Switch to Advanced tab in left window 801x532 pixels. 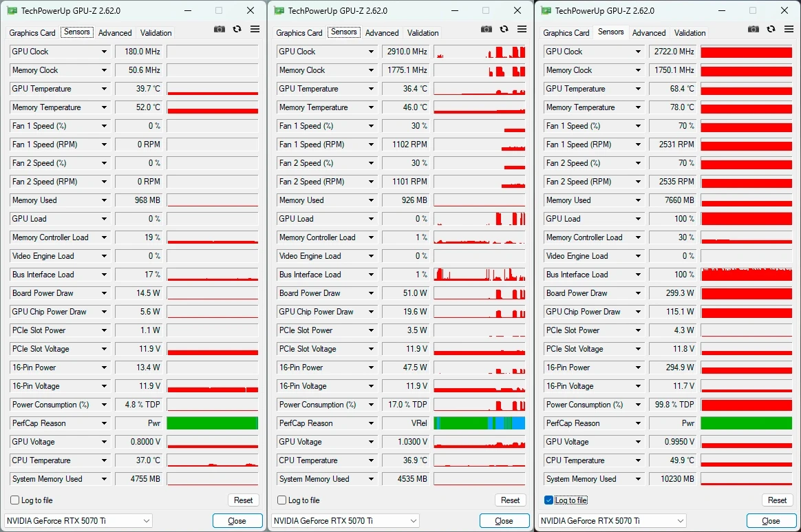pyautogui.click(x=115, y=33)
